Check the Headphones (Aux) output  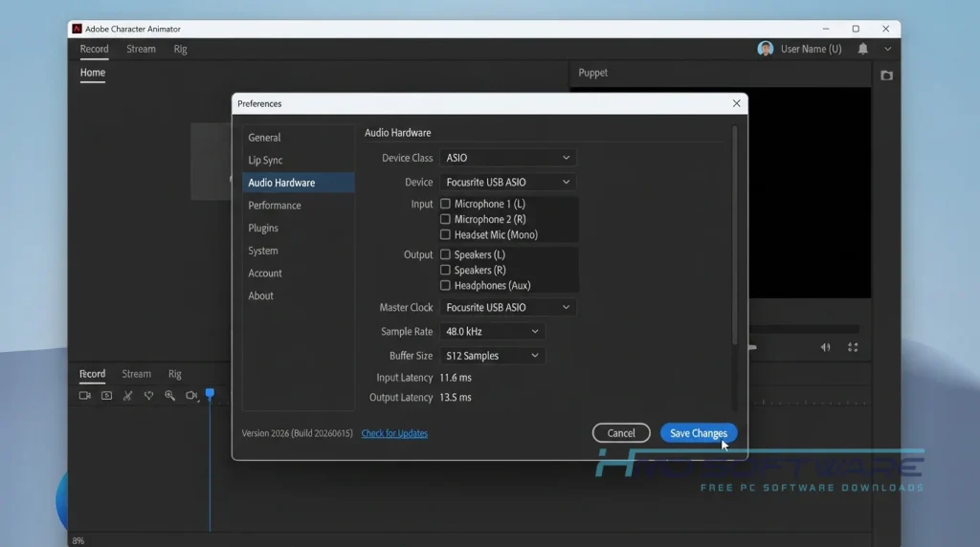(445, 285)
